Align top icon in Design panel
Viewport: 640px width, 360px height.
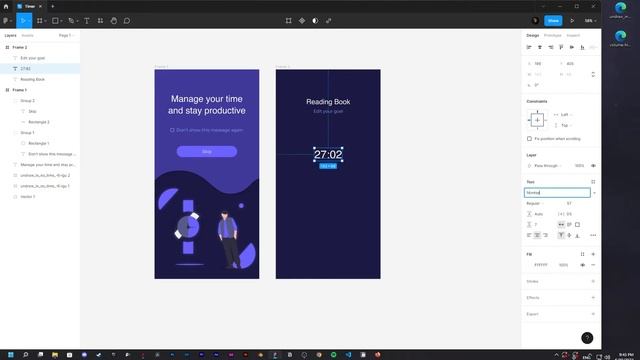coord(561,47)
